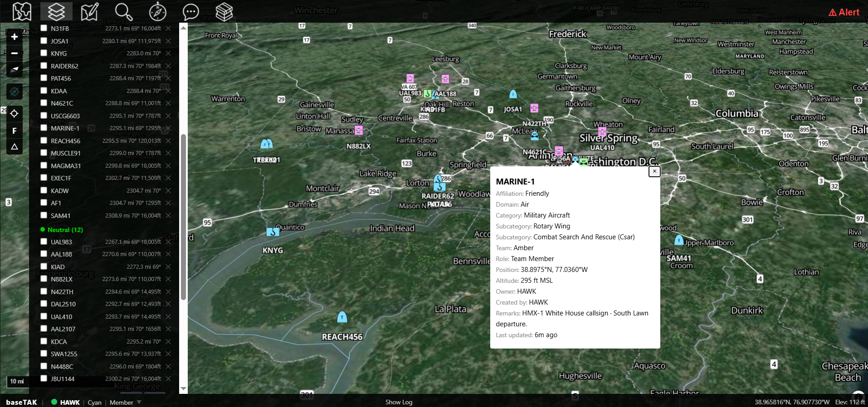Open the map drawing pencil tool
The image size is (868, 407).
(x=89, y=12)
